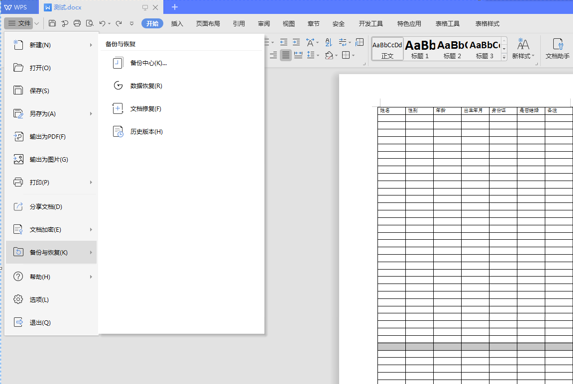Click the Save icon in the quick access toolbar
The height and width of the screenshot is (384, 573).
pos(52,23)
